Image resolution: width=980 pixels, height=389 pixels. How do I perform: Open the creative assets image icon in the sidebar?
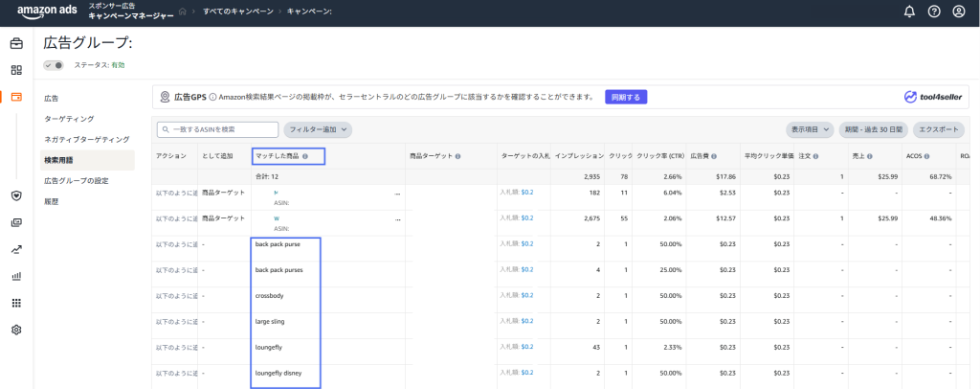(16, 222)
